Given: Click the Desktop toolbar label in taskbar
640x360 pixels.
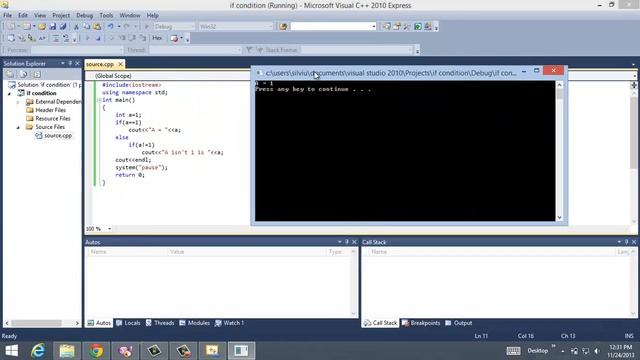Looking at the screenshot, I should (537, 351).
